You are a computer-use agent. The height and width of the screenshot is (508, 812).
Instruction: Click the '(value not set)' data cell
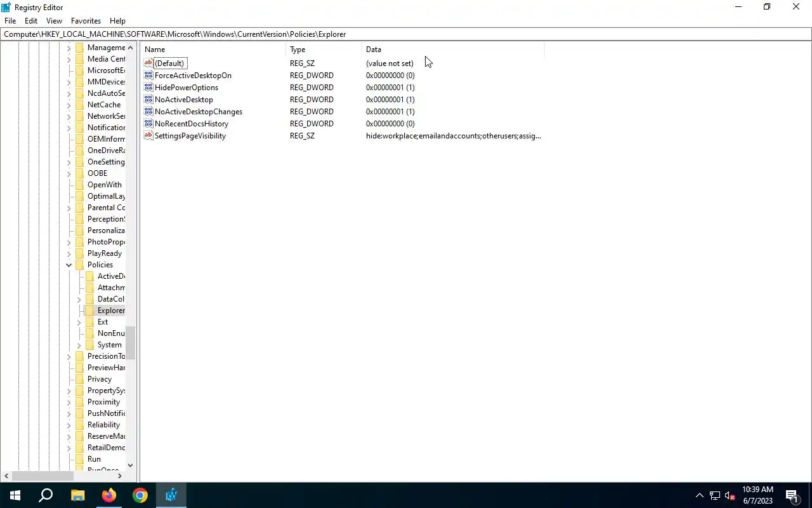[x=390, y=63]
